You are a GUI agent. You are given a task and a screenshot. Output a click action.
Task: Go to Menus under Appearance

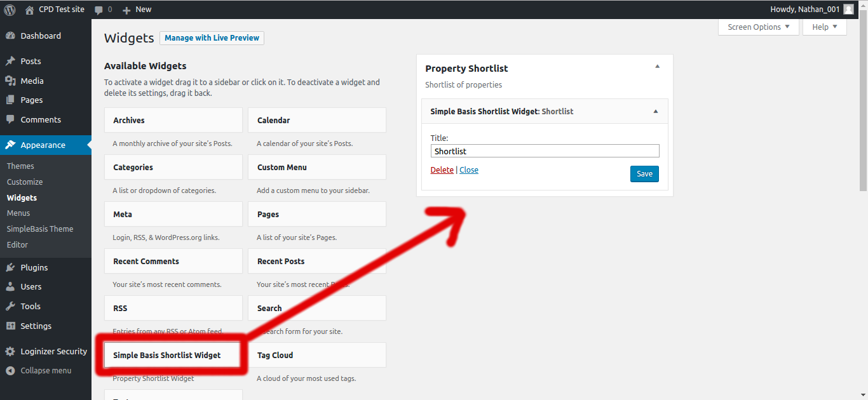coord(18,213)
